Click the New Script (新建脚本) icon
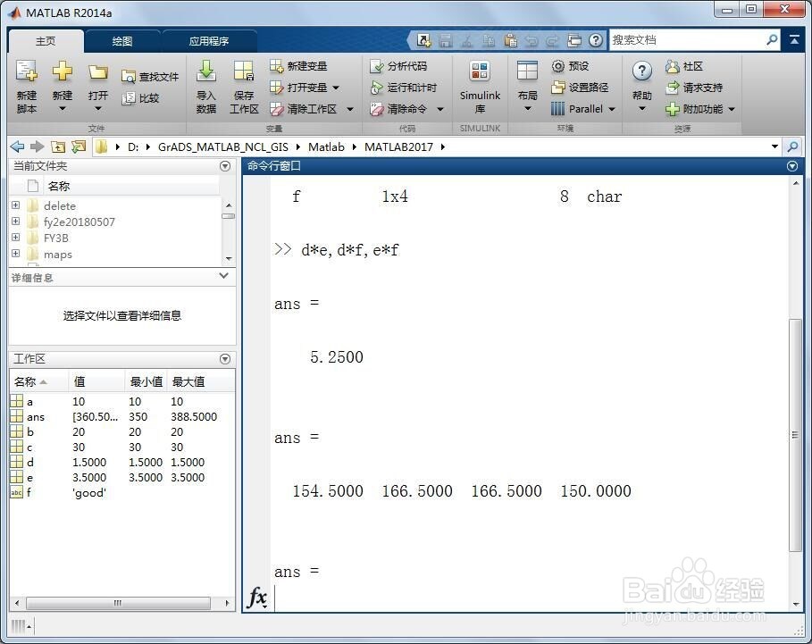Viewport: 812px width, 644px height. coord(27,71)
